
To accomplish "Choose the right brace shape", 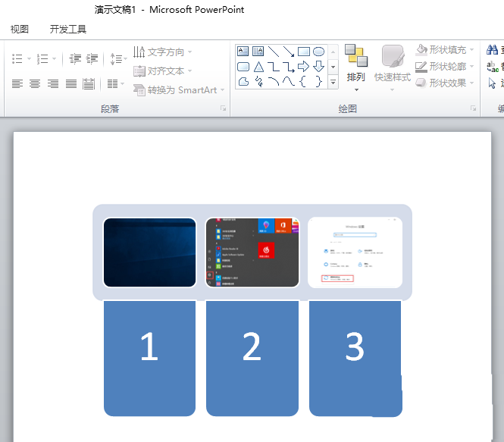I will tap(318, 82).
